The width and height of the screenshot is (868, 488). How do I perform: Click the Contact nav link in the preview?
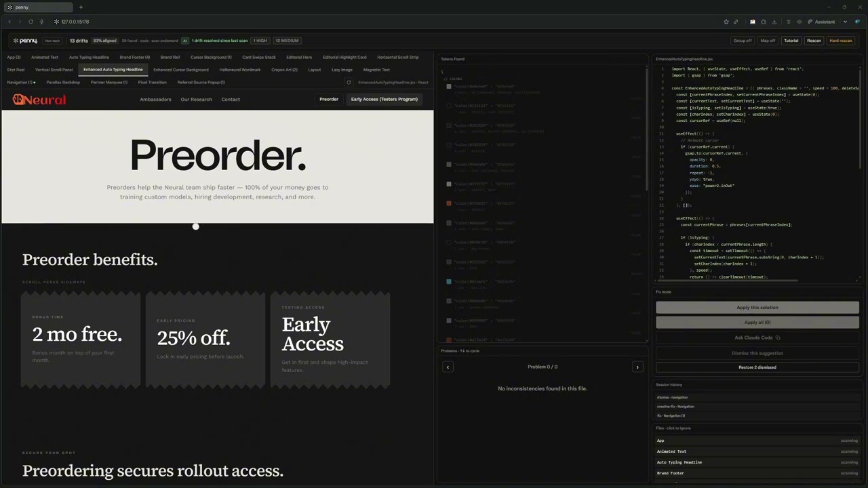point(231,100)
